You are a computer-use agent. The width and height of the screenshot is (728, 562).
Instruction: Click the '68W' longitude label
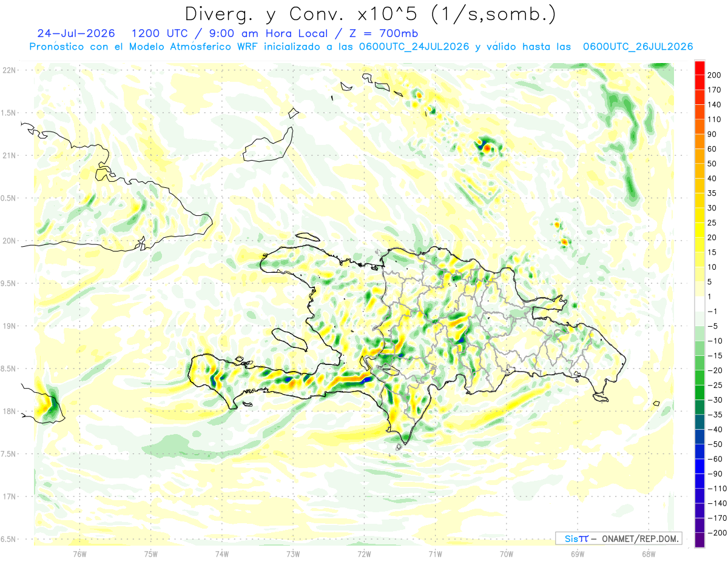click(649, 554)
